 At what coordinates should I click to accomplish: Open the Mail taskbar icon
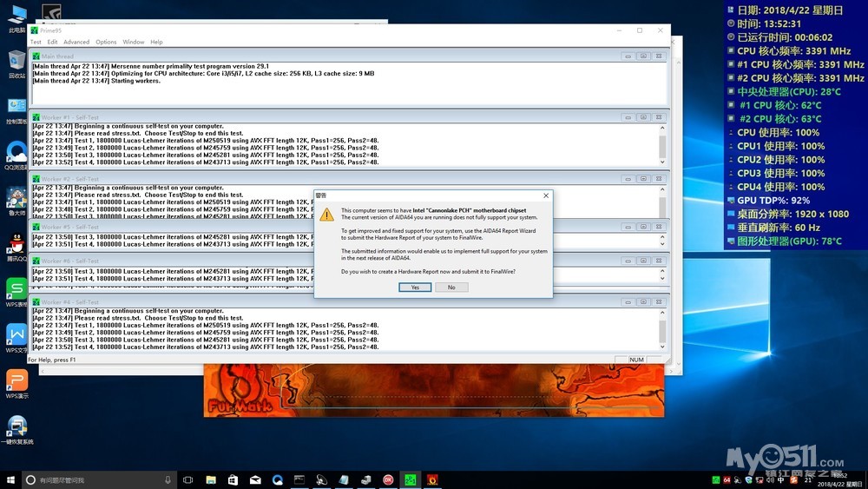[x=255, y=479]
